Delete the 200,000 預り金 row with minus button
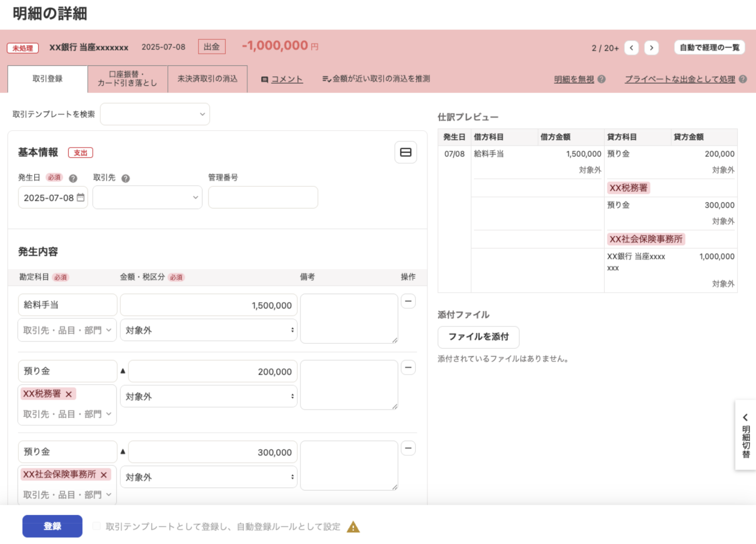 click(x=408, y=367)
